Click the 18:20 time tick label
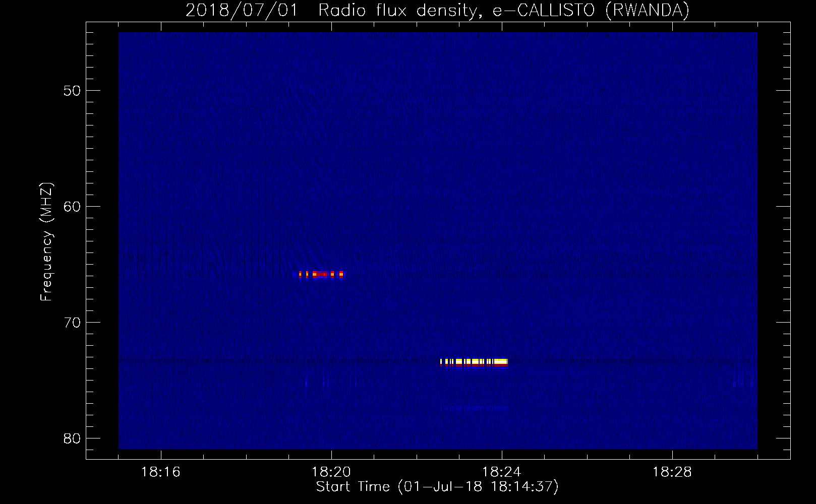Image resolution: width=816 pixels, height=504 pixels. click(x=331, y=472)
